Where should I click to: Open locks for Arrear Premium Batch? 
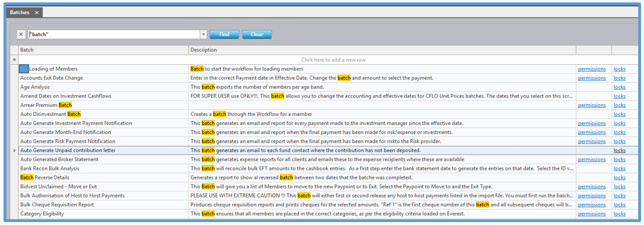click(620, 105)
